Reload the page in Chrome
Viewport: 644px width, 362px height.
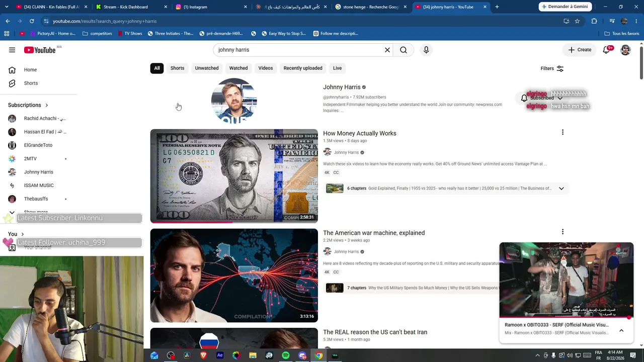tap(32, 21)
